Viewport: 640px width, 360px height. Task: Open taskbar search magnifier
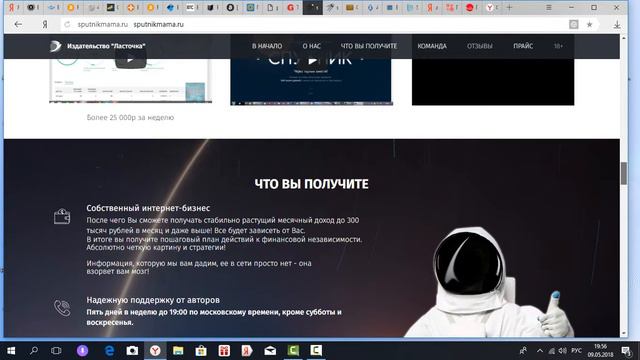[x=34, y=351]
